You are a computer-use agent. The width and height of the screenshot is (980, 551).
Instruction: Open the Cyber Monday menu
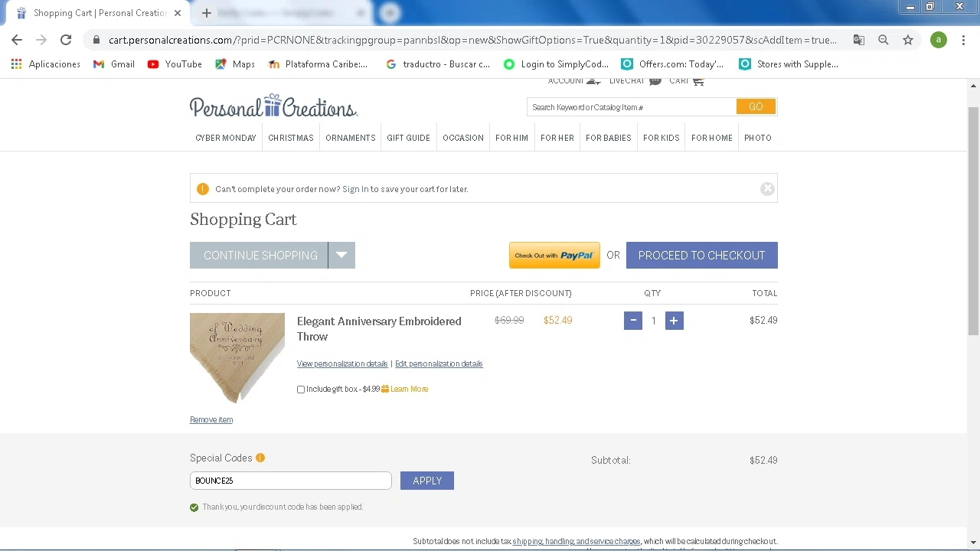[x=226, y=138]
